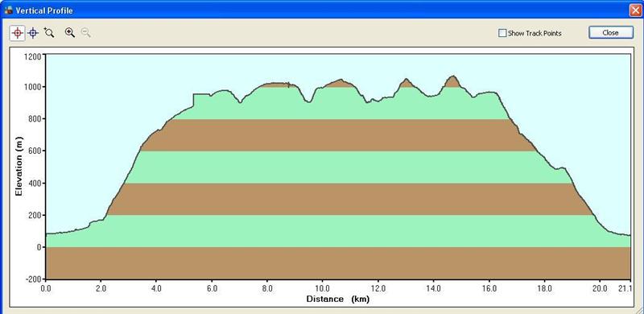
Task: Click the 8.0 distance tick label
Action: coord(267,288)
